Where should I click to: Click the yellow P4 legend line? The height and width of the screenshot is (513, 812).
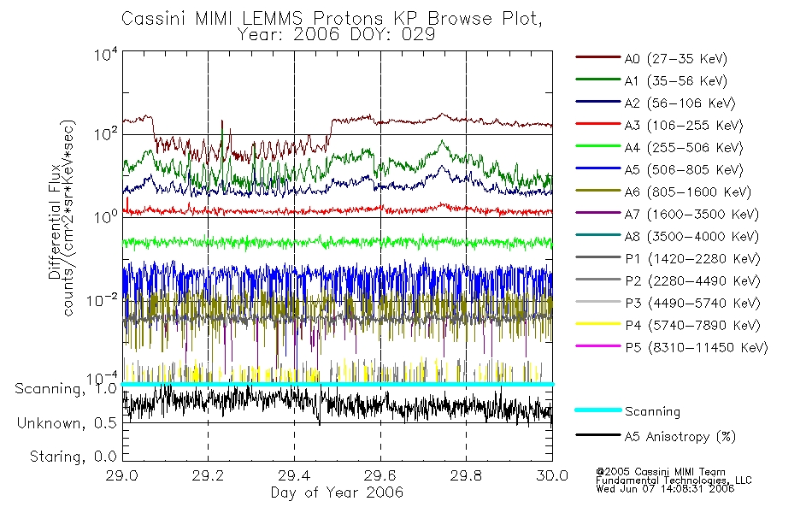click(598, 324)
